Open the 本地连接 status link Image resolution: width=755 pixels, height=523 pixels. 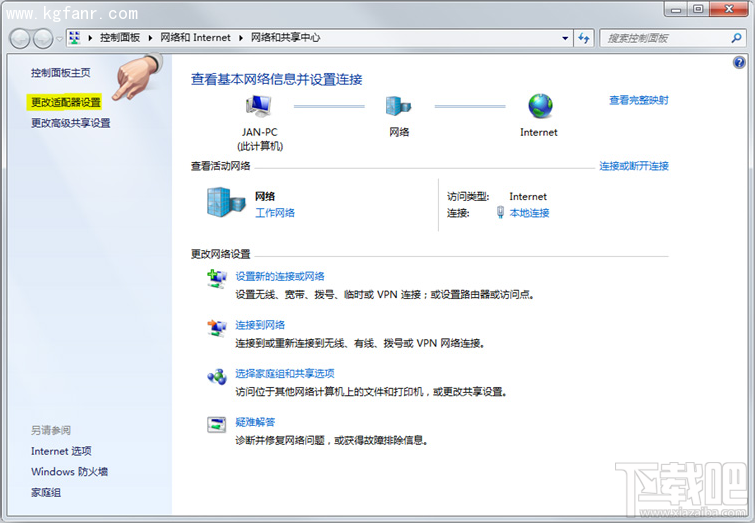click(530, 213)
